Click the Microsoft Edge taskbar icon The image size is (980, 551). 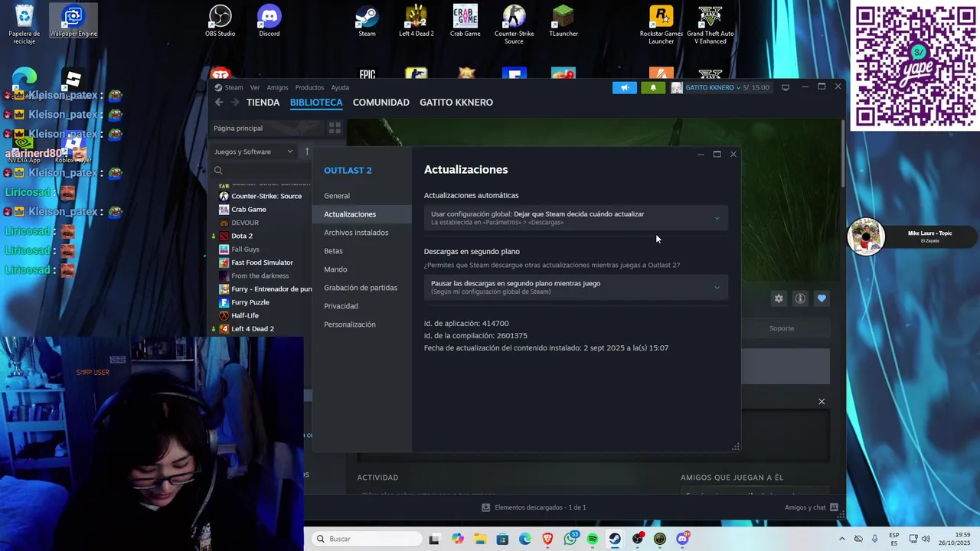tap(525, 539)
